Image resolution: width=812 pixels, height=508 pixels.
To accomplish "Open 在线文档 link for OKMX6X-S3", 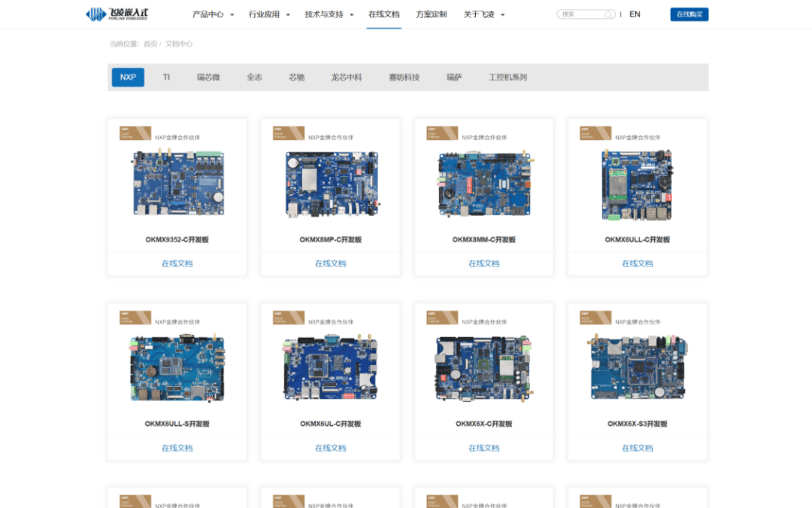I will (x=638, y=448).
